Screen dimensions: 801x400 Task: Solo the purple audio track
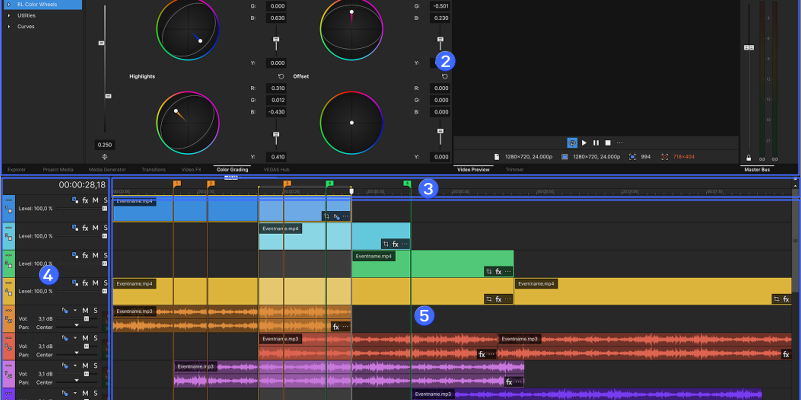95,365
